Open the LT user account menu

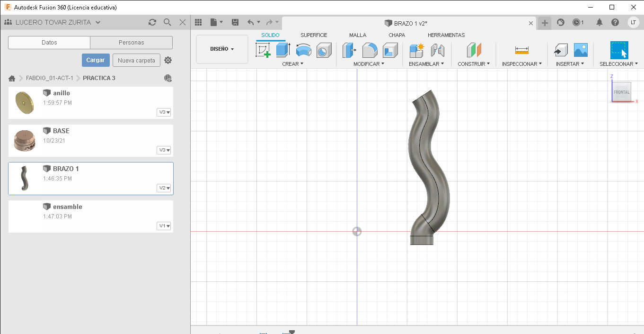pos(633,22)
